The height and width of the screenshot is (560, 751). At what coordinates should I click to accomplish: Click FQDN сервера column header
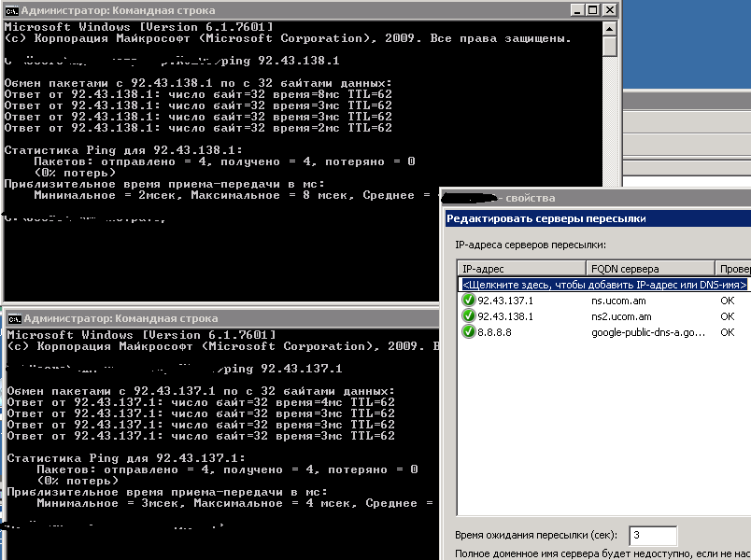[x=650, y=269]
